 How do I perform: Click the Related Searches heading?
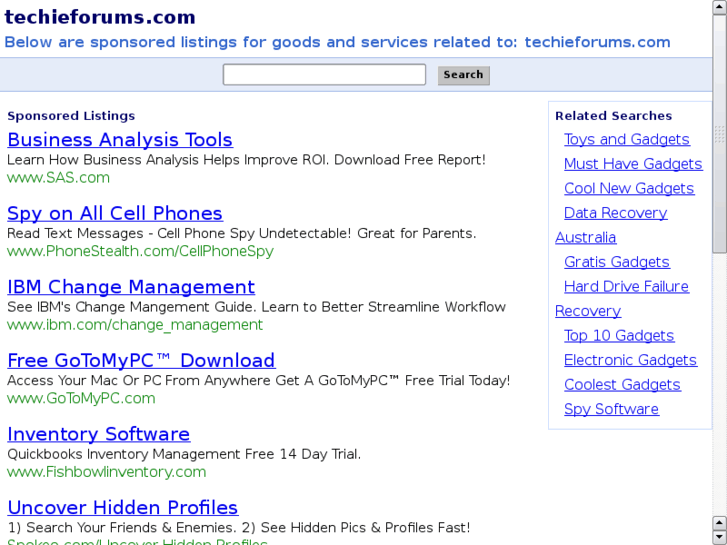tap(613, 116)
